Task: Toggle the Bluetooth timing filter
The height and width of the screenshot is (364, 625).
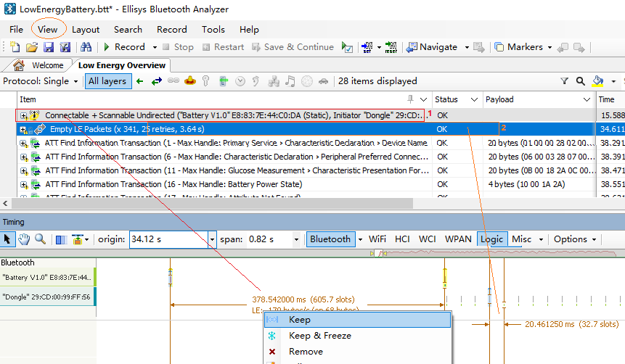Action: pos(330,239)
